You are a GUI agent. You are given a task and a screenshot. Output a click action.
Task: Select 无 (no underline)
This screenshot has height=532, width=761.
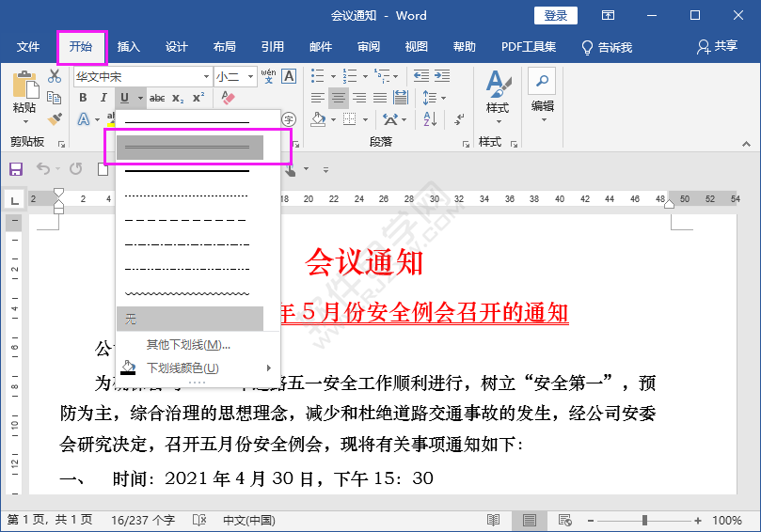pyautogui.click(x=190, y=319)
